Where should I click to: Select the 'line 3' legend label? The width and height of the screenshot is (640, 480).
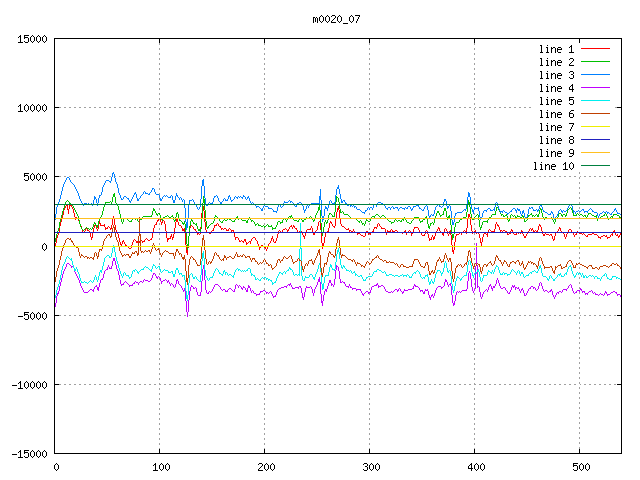556,75
